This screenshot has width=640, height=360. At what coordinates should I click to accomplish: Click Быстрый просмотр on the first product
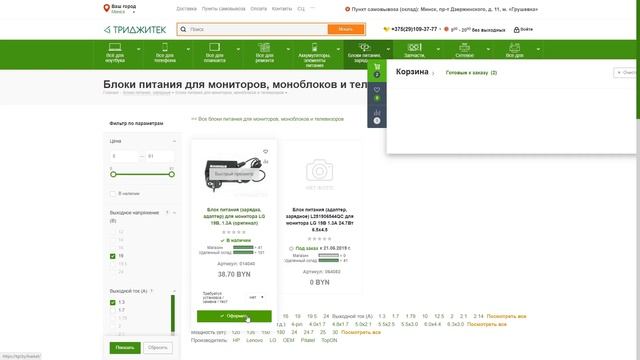point(234,174)
